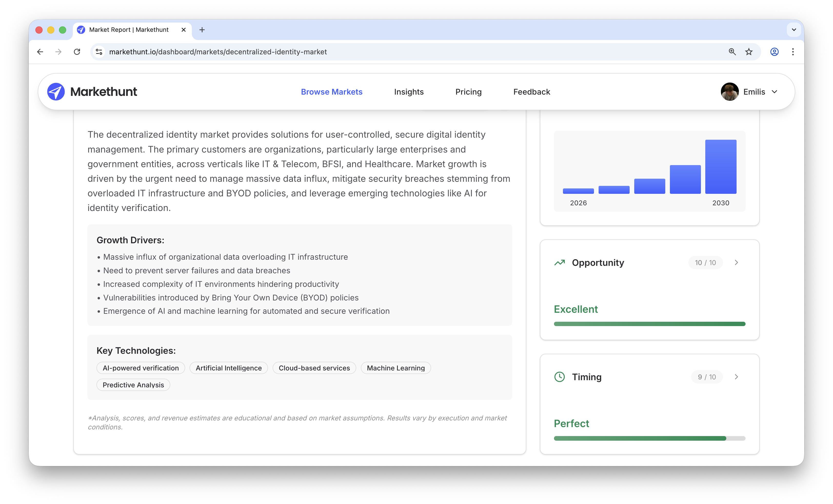Open the Insights navigation menu item
The height and width of the screenshot is (504, 833).
[x=409, y=92]
